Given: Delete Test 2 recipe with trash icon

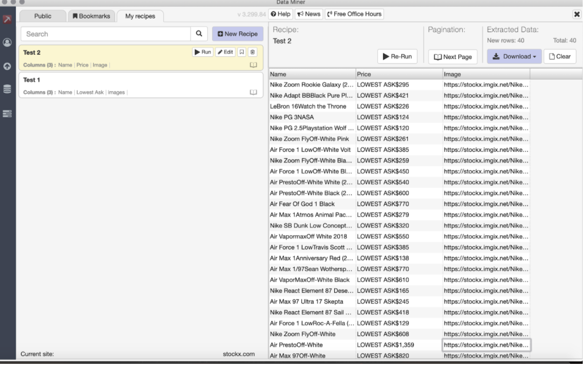Looking at the screenshot, I should (252, 52).
